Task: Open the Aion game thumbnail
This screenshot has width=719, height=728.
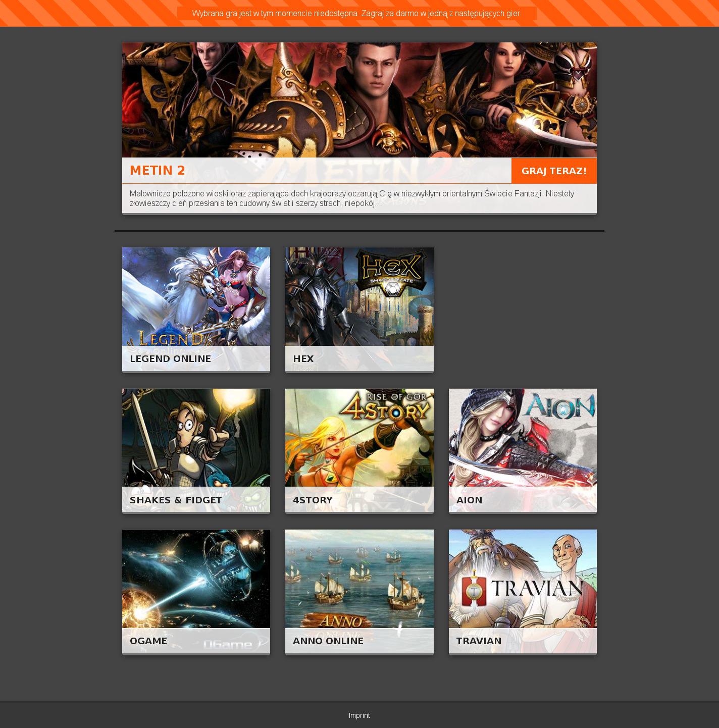Action: click(523, 438)
